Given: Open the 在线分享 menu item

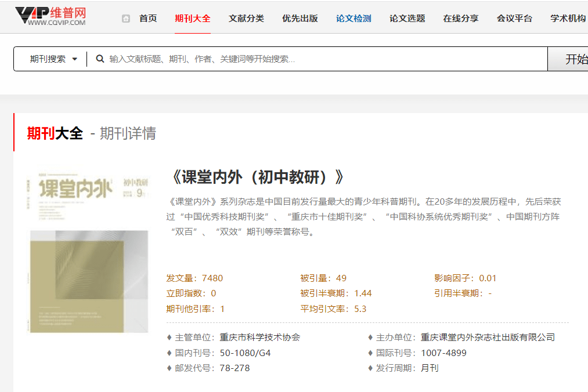Looking at the screenshot, I should [461, 19].
